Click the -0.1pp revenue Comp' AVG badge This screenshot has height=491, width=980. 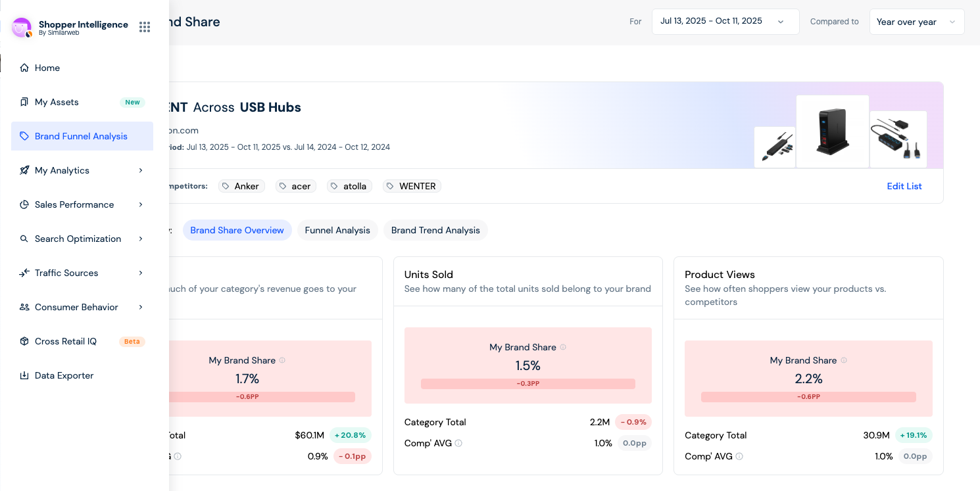tap(353, 456)
